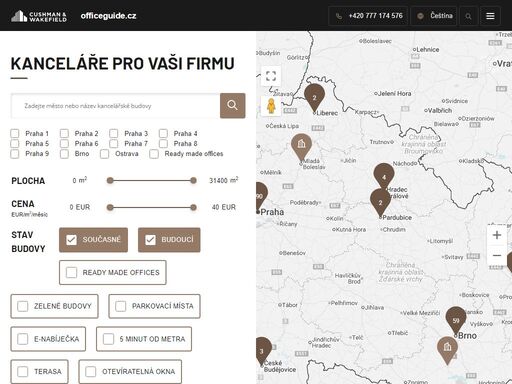Image resolution: width=512 pixels, height=384 pixels.
Task: Check the Praha 2 checkbox
Action: click(64, 134)
